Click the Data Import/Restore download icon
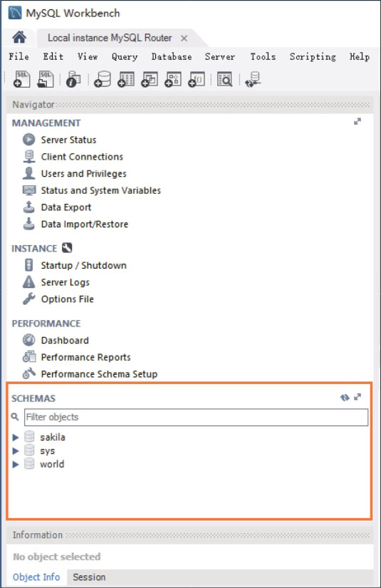This screenshot has height=588, width=381. click(29, 224)
